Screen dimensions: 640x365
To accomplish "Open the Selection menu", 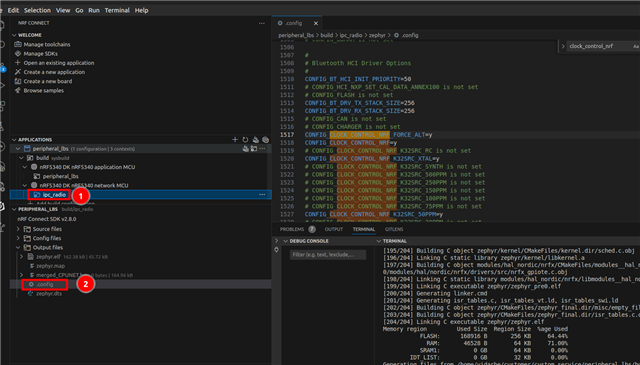I will 37,10.
